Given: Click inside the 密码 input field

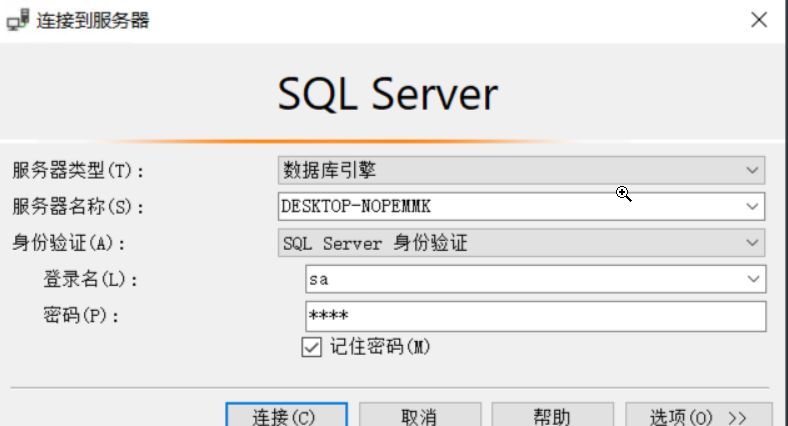Looking at the screenshot, I should 535,316.
